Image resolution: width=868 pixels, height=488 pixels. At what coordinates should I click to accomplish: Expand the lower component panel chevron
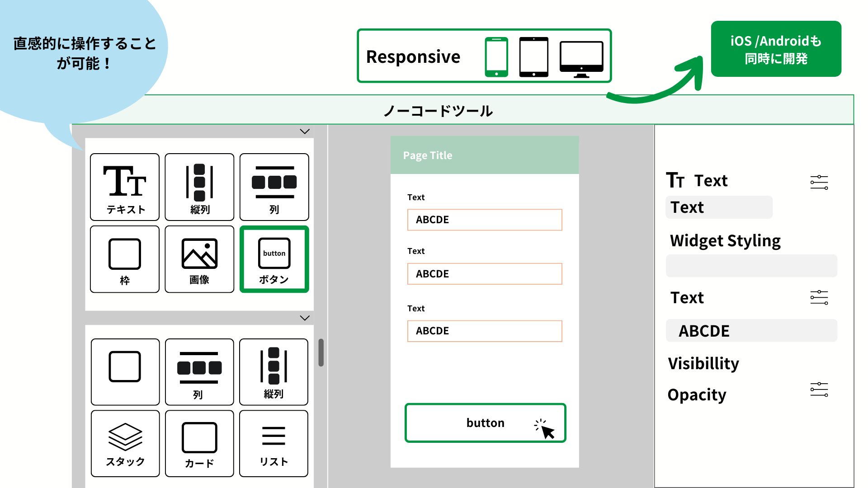click(x=305, y=318)
